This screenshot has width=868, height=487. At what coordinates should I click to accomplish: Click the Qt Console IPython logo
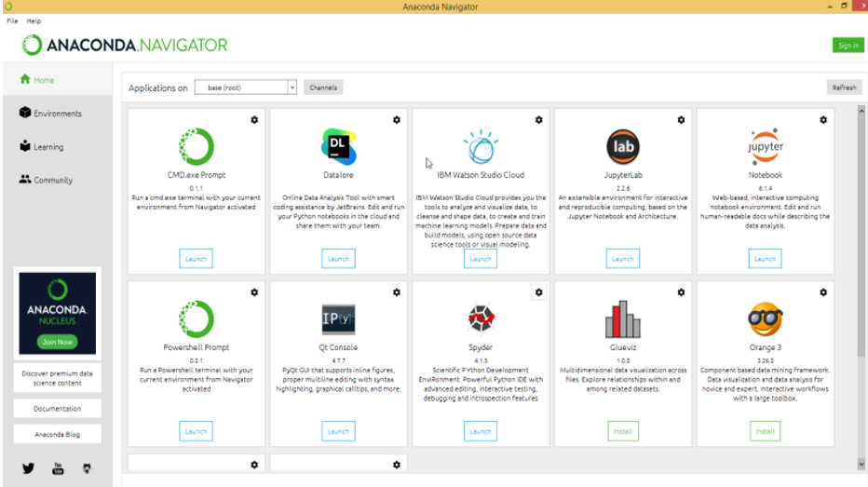338,319
